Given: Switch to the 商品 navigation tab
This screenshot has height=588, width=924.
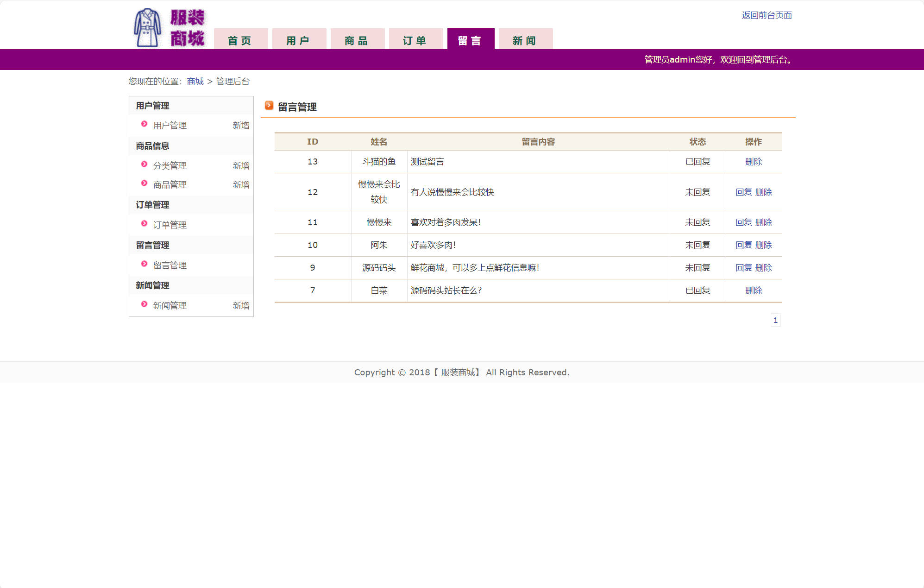Looking at the screenshot, I should [357, 40].
